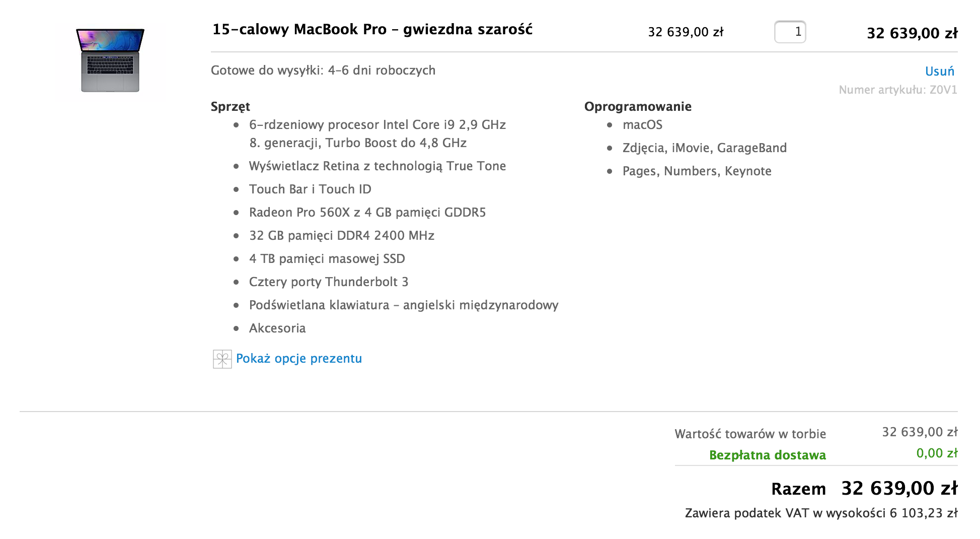Click the Touch Bar i Touch ID entry
980x539 pixels.
pos(310,189)
